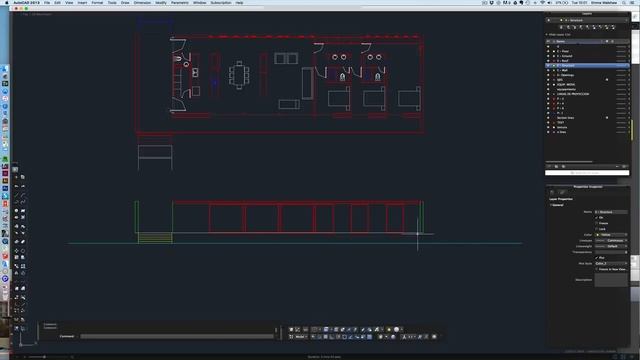
Task: Open the Linetype dropdown showing Continuous
Action: click(611, 240)
